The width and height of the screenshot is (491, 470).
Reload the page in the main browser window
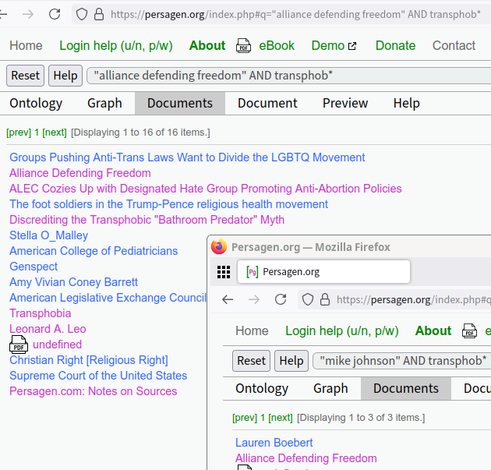(54, 14)
